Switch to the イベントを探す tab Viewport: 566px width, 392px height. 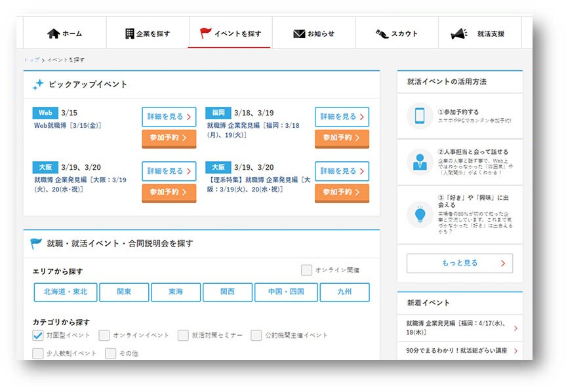230,33
